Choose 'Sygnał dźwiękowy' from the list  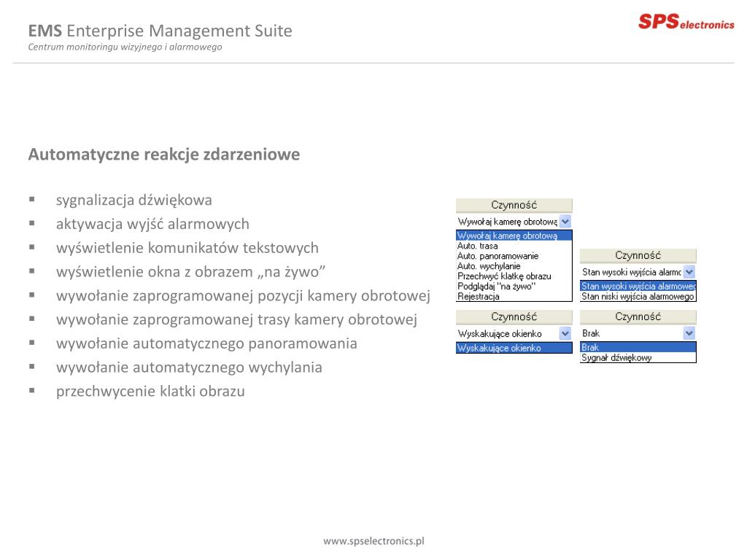[x=638, y=357]
